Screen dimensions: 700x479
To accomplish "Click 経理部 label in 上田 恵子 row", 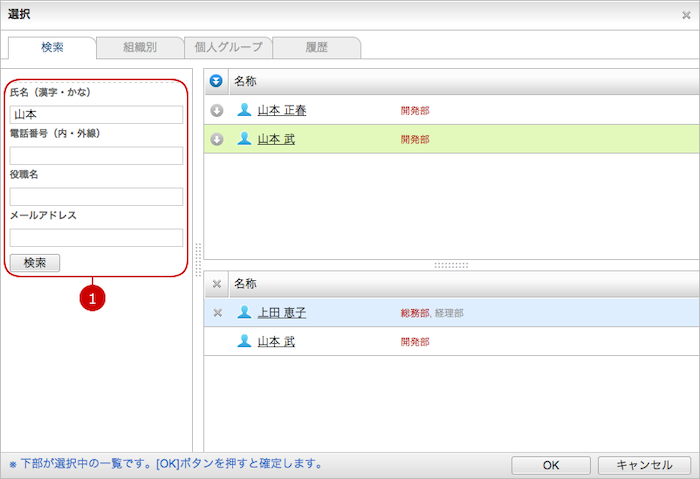I will [449, 313].
